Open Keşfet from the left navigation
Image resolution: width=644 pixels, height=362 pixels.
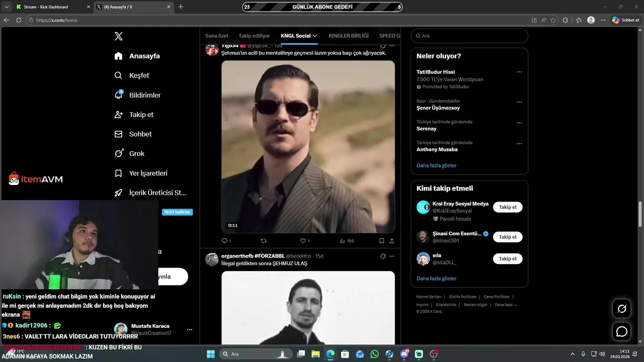coord(132,75)
